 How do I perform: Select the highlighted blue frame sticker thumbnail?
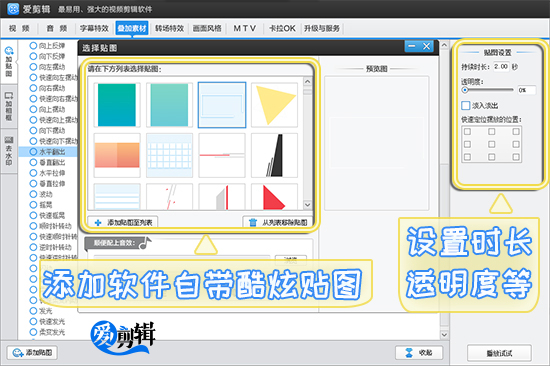pyautogui.click(x=222, y=105)
